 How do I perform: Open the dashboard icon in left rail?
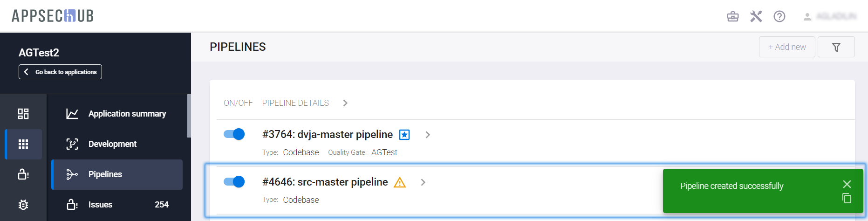[23, 114]
